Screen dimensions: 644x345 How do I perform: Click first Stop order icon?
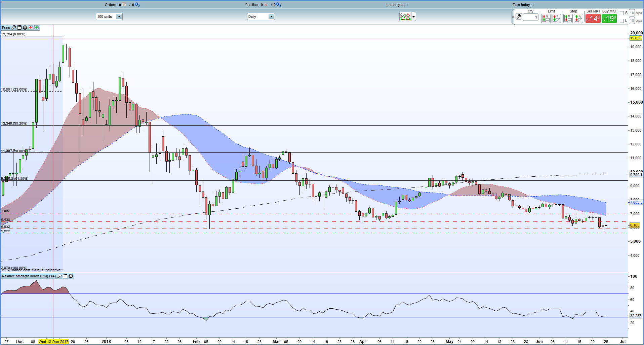[568, 19]
